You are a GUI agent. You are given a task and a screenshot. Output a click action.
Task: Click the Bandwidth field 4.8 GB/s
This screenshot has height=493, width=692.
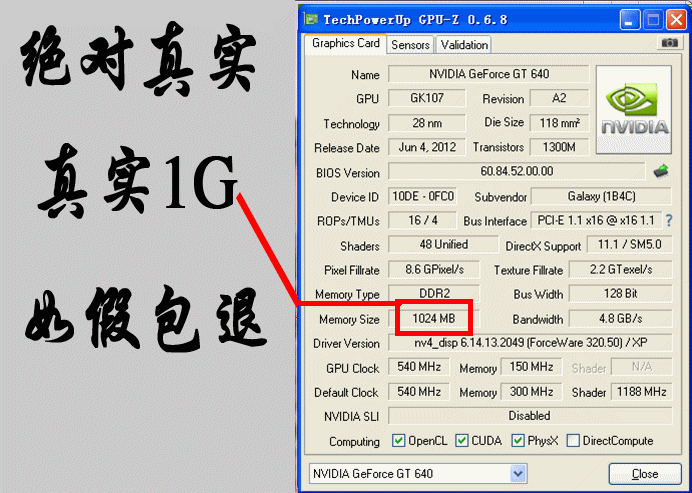click(621, 318)
